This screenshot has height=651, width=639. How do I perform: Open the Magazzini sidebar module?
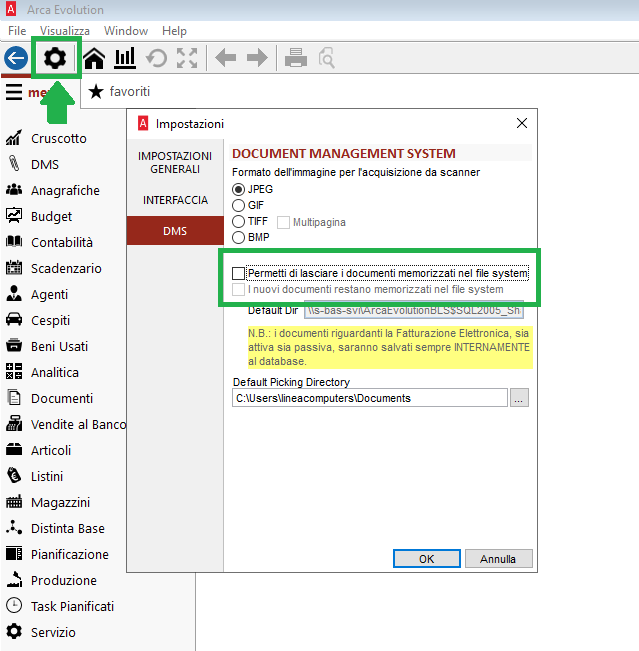[x=60, y=502]
